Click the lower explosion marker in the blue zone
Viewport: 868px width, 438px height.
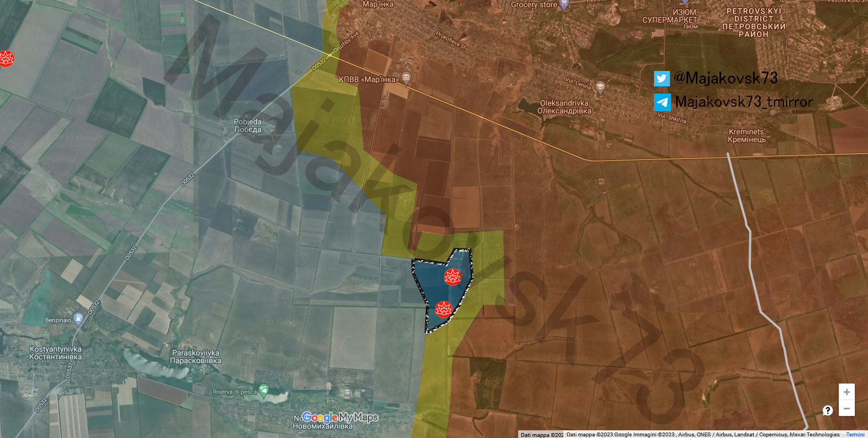coord(443,309)
